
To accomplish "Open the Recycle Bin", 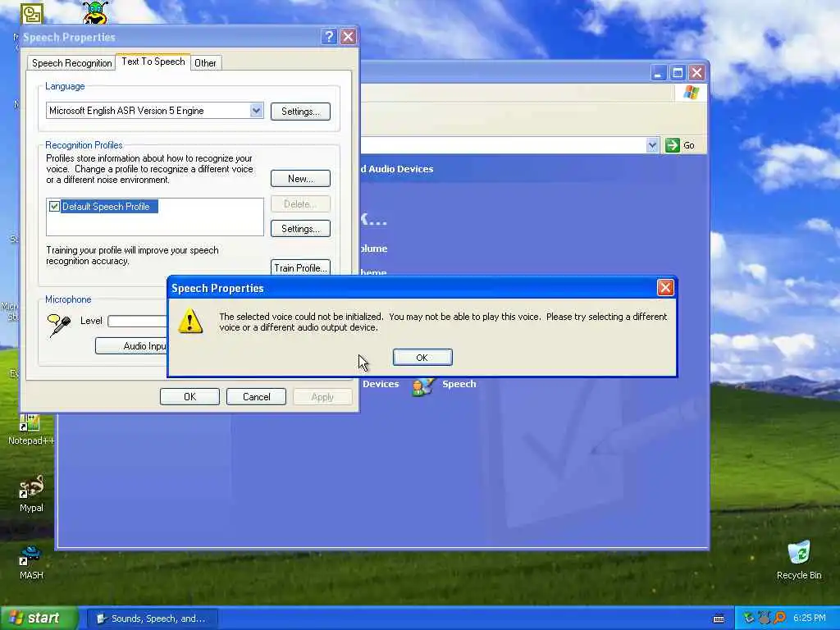I will tap(799, 560).
